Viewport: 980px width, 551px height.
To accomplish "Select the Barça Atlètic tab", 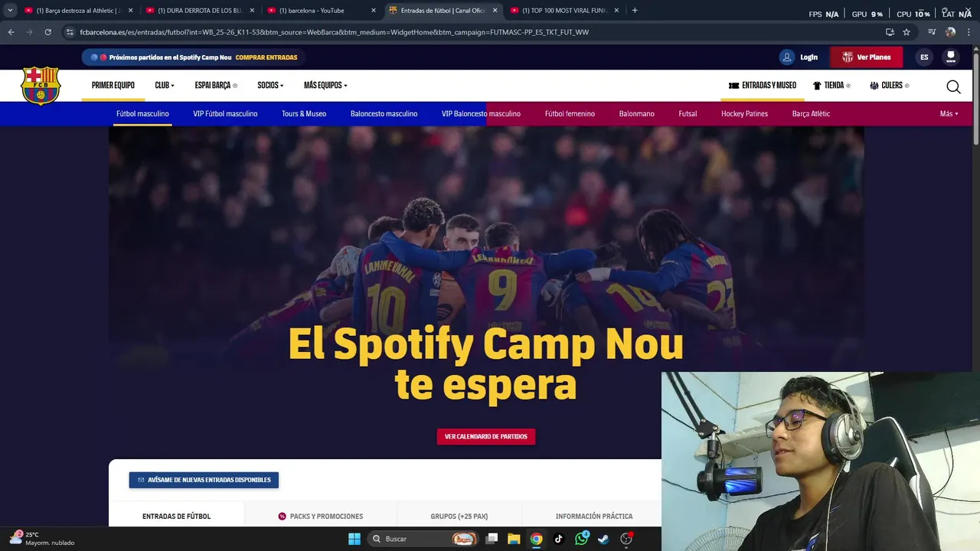I will pos(811,114).
